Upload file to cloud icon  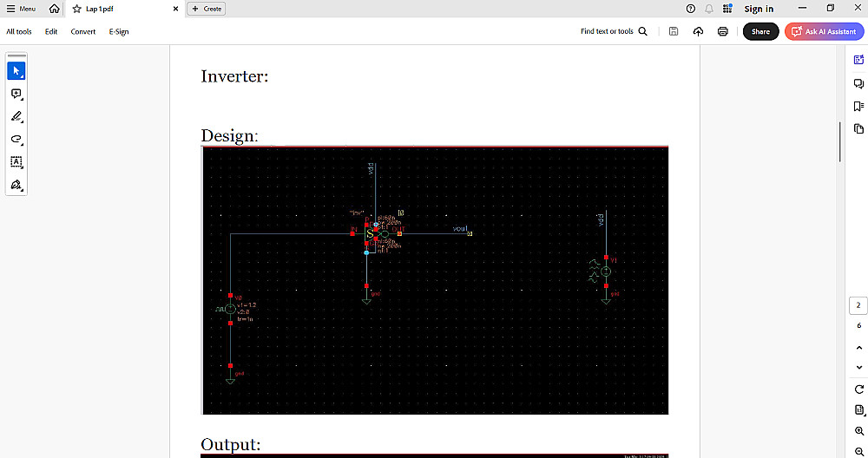[x=698, y=31]
